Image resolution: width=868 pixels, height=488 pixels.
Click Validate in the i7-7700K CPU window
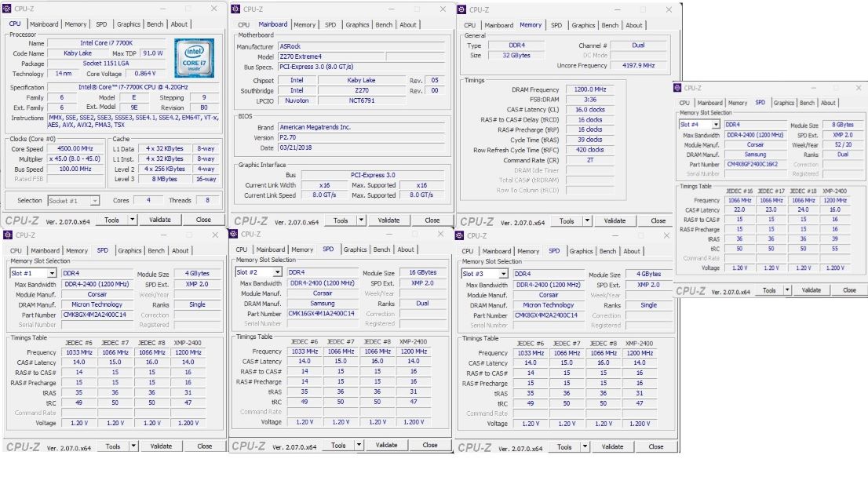[160, 220]
